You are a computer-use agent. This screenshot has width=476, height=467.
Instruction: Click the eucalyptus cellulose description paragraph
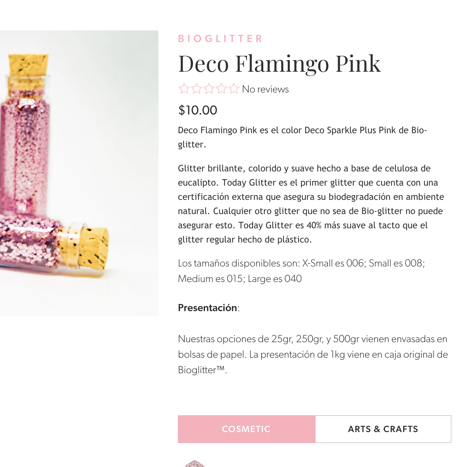click(311, 204)
